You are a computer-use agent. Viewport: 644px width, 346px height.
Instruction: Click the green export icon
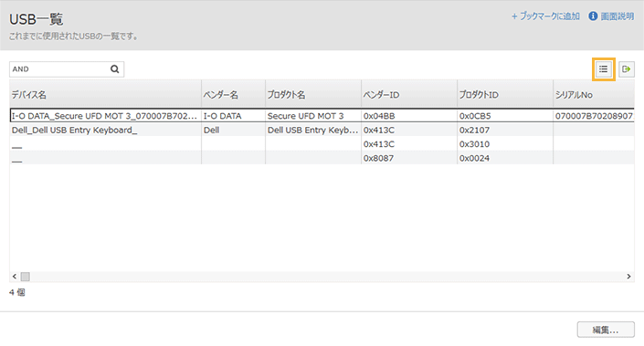(627, 69)
